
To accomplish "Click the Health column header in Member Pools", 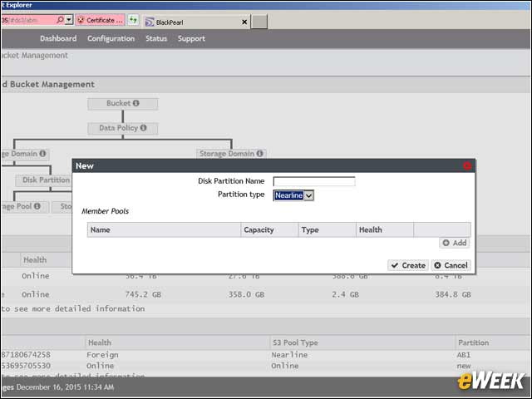I will pos(385,230).
